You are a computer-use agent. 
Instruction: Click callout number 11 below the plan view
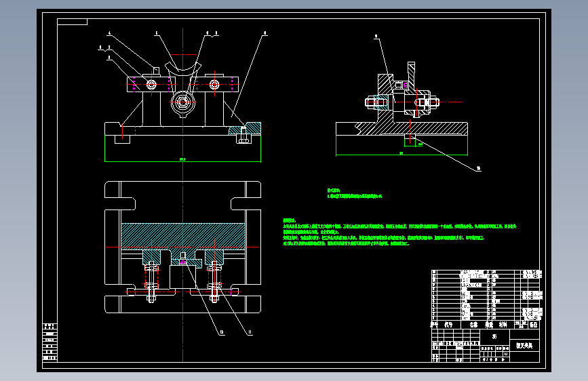[250, 332]
